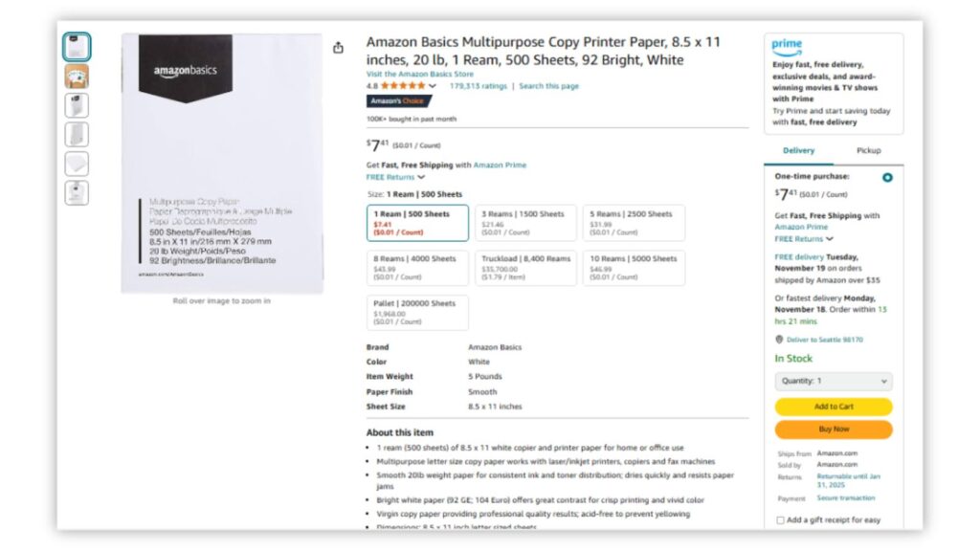Open the Visit the Amazon Basics Store link
The width and height of the screenshot is (980, 551).
[x=419, y=74]
